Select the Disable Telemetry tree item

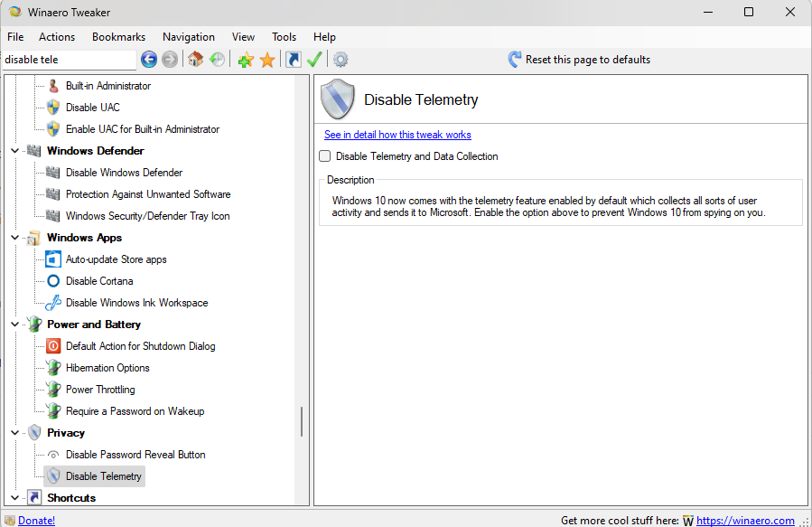point(104,476)
